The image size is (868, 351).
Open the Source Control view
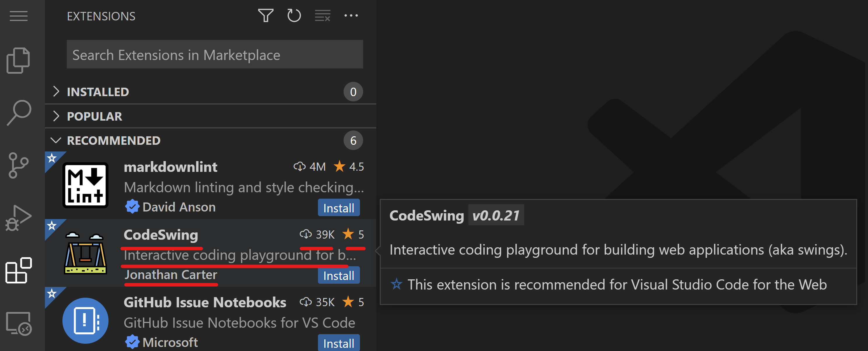tap(19, 165)
